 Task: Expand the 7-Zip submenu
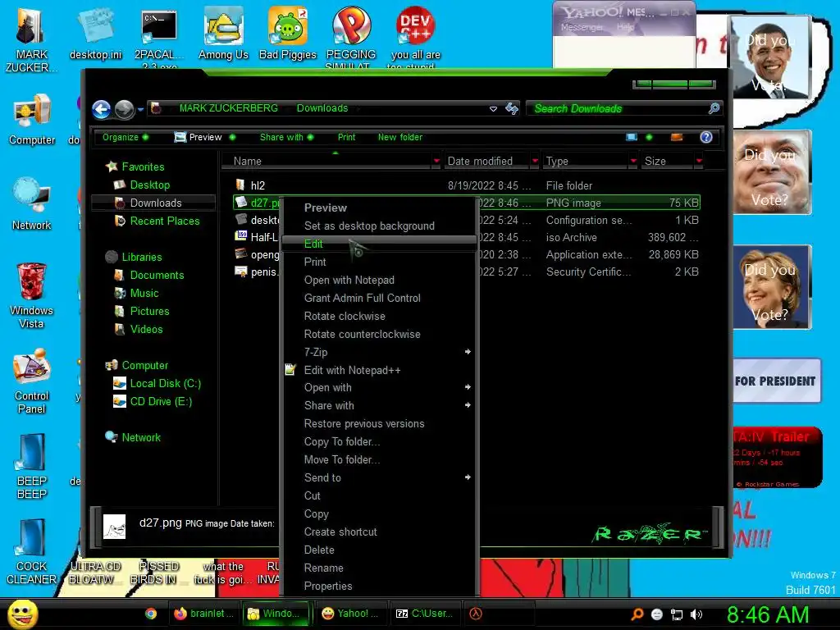(x=378, y=352)
